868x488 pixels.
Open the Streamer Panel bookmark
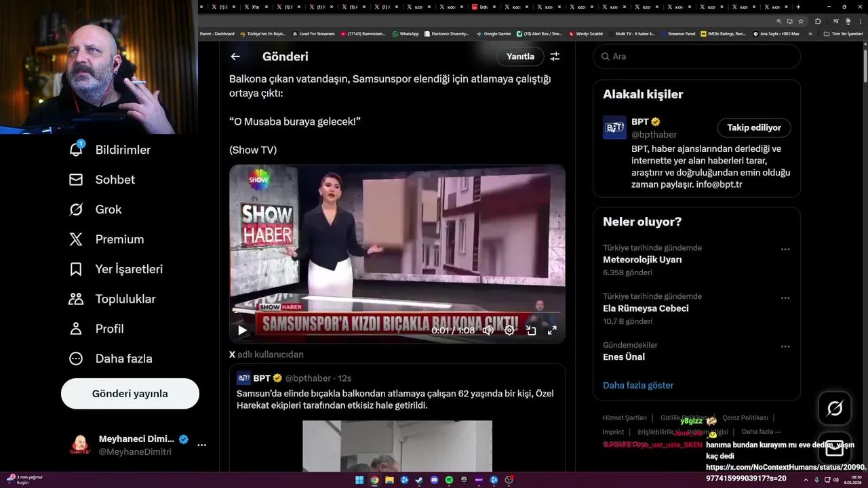678,34
